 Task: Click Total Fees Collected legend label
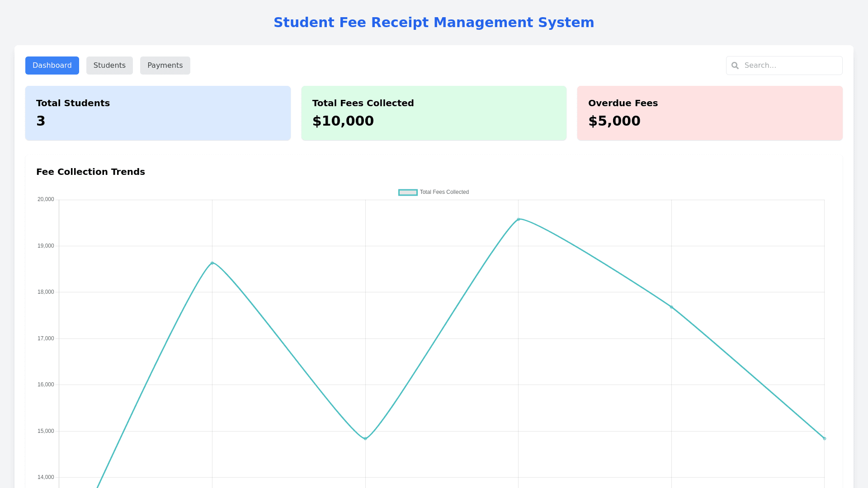coord(444,192)
